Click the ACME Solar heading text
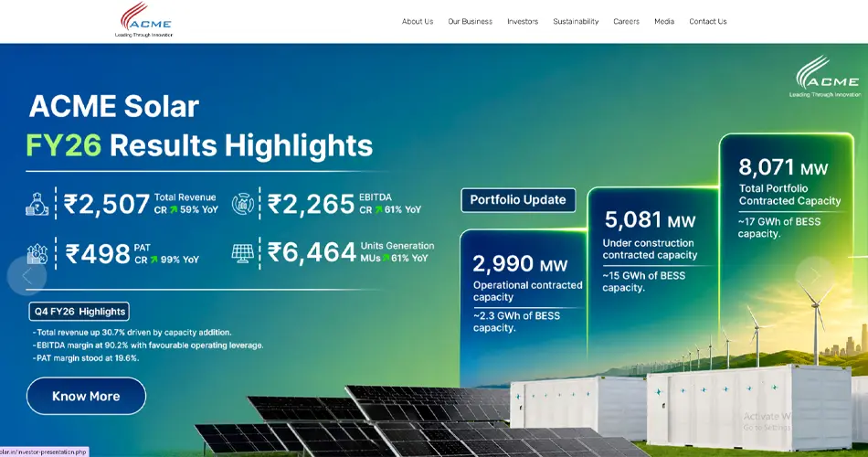 pos(114,106)
